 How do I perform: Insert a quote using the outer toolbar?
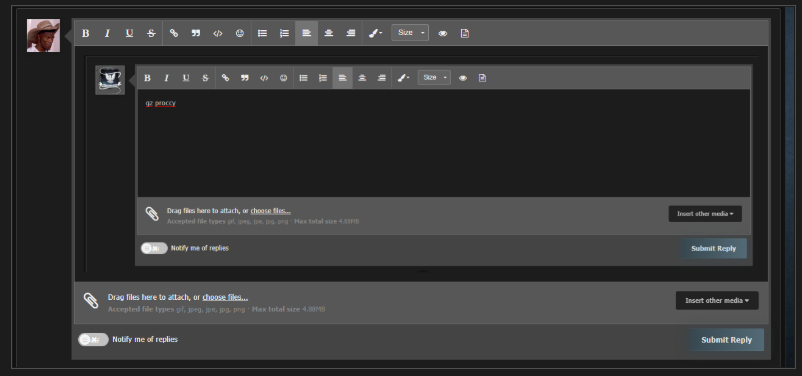coord(196,33)
